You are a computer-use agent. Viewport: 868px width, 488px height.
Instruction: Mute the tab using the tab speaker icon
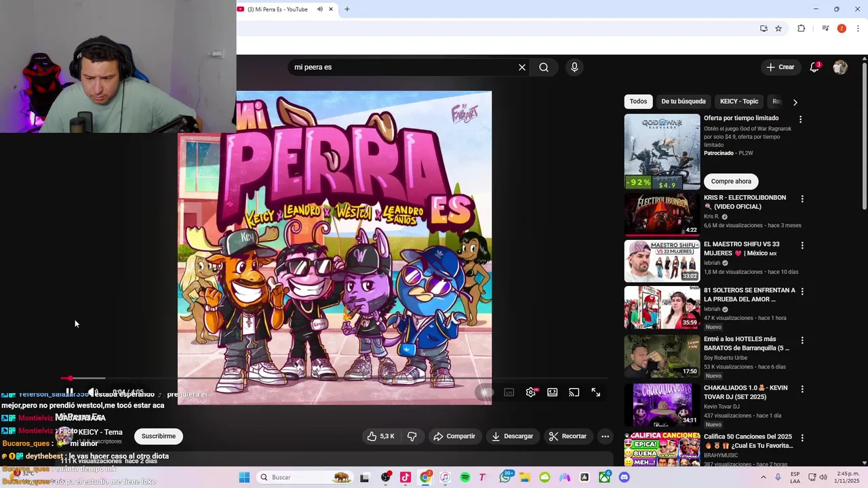319,9
